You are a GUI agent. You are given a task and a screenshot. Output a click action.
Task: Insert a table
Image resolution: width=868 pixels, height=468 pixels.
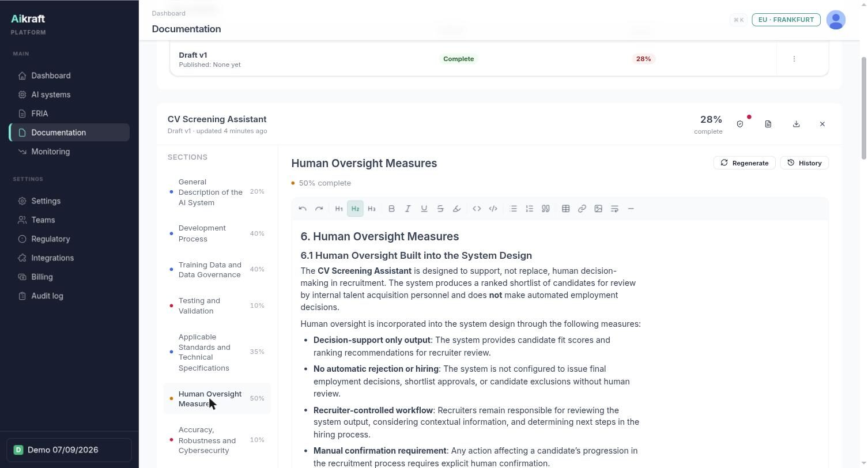(565, 209)
